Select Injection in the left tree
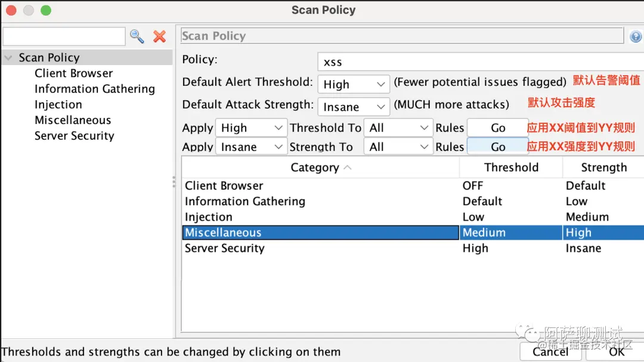644x362 pixels. coord(58,104)
